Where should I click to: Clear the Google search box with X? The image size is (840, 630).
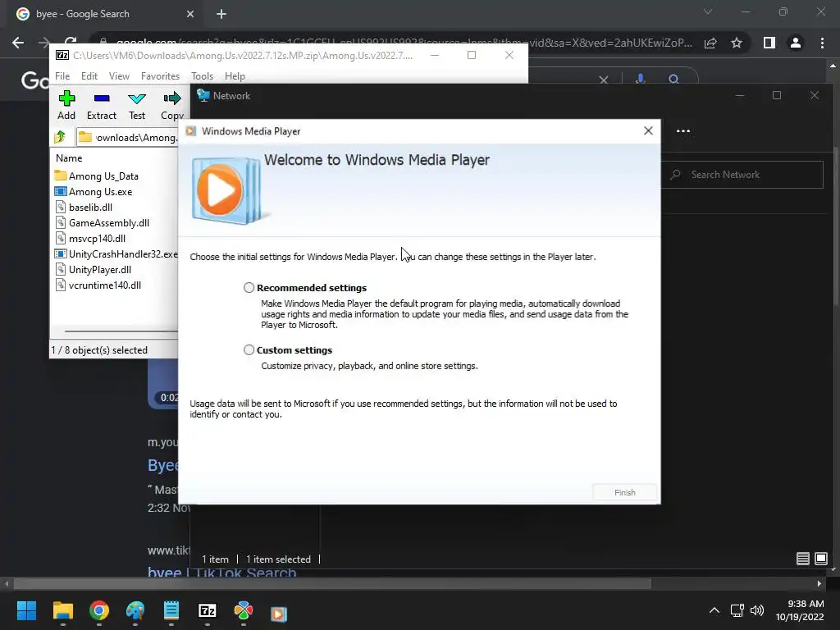coord(604,80)
